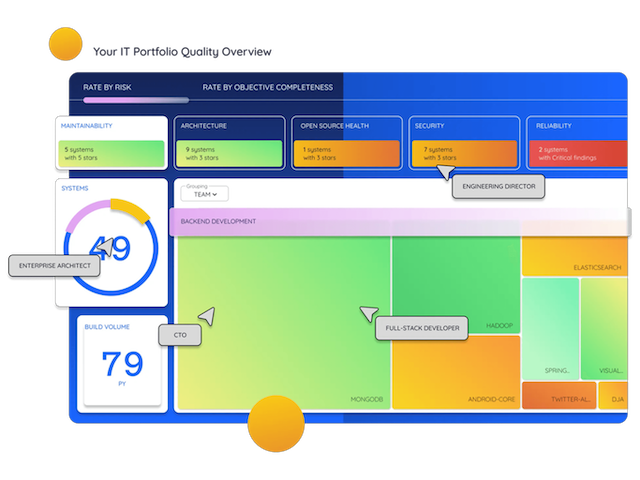Expand the Backend Development group header
The image size is (640, 480).
400,221
